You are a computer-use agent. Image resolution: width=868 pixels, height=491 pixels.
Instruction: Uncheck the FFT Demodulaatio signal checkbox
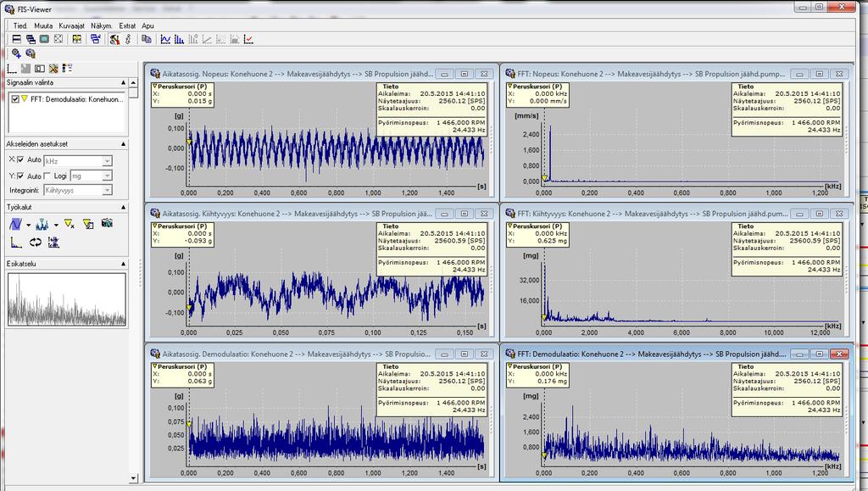(15, 99)
